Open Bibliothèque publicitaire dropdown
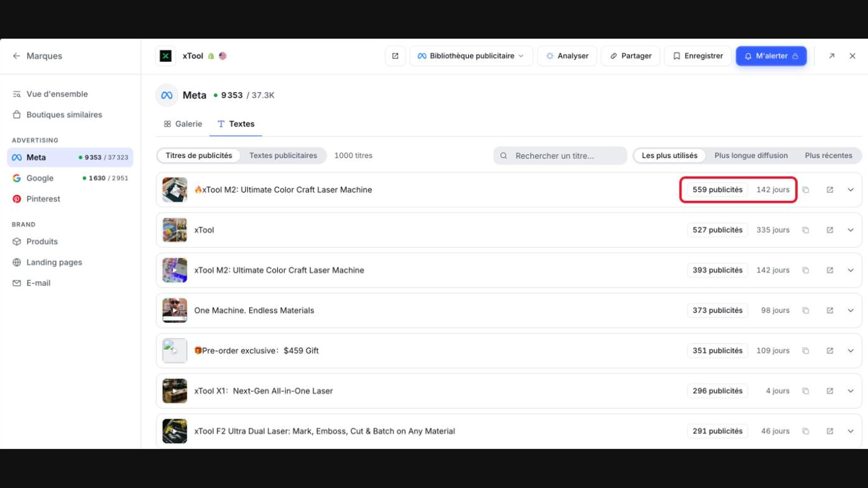 (471, 56)
